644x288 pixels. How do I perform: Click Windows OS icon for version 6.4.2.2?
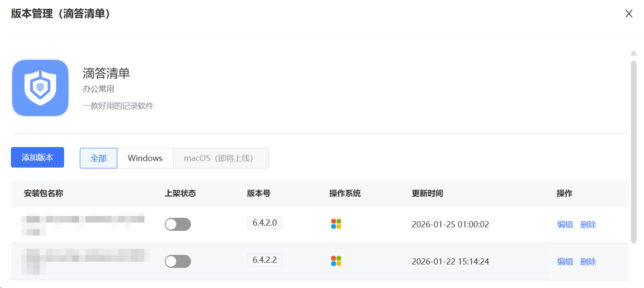336,261
